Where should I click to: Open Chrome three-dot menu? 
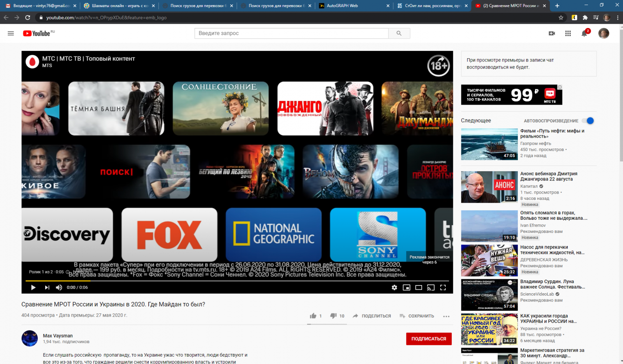pyautogui.click(x=618, y=17)
